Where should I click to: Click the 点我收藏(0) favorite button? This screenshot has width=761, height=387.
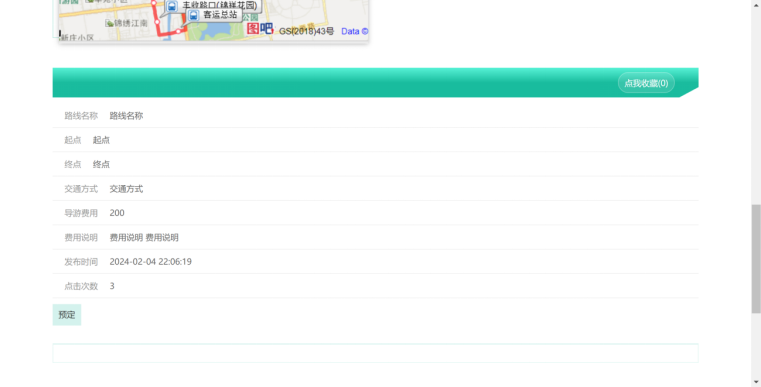tap(646, 83)
